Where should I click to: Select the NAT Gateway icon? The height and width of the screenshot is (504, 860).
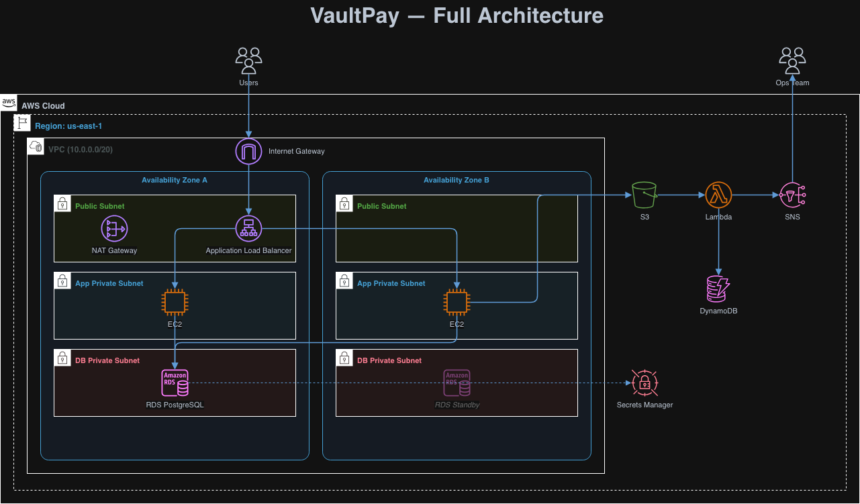coord(114,229)
